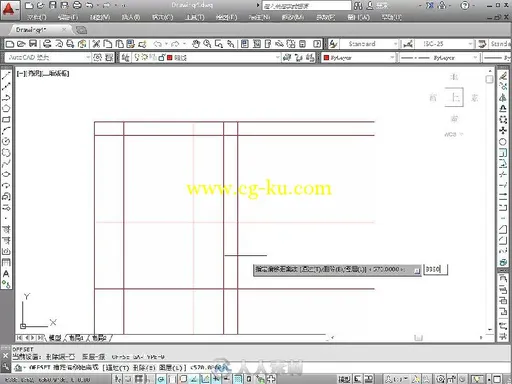Toggle the toolbar lock icon in status bar

(452, 379)
